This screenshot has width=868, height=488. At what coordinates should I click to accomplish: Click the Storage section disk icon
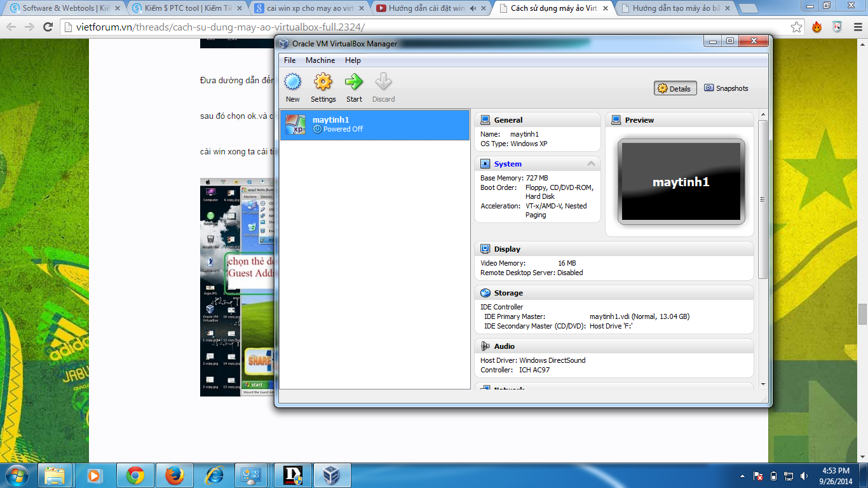(485, 293)
